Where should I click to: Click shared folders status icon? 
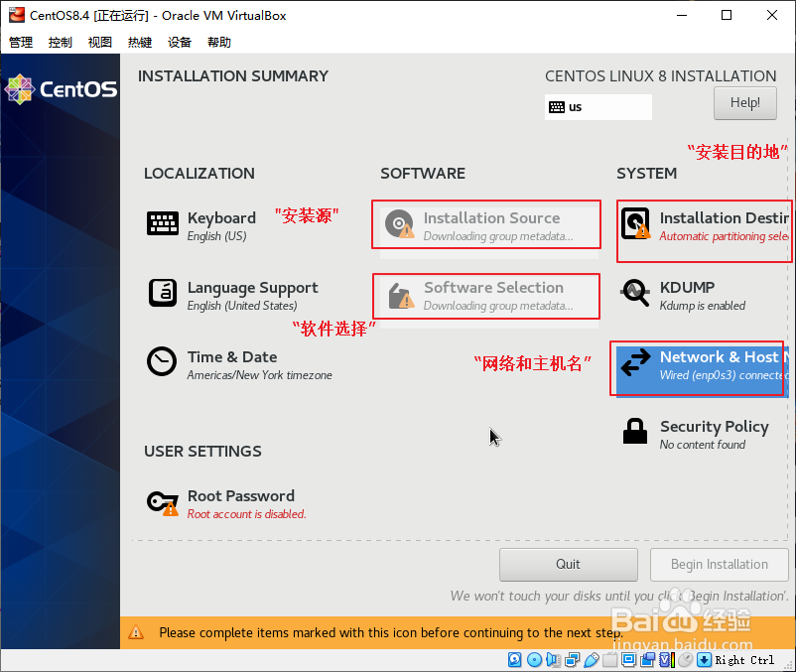coord(610,659)
